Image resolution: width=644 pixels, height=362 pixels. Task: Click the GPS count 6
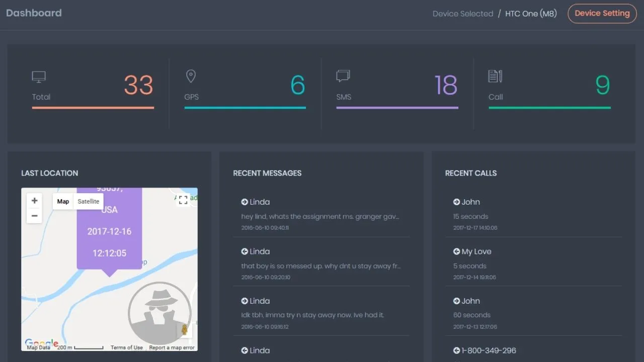click(x=298, y=85)
